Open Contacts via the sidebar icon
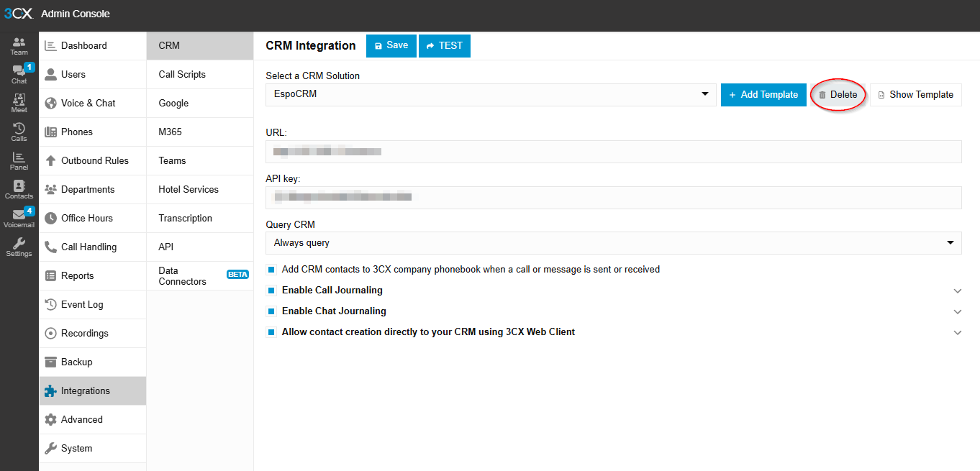Image resolution: width=980 pixels, height=471 pixels. pos(19,189)
